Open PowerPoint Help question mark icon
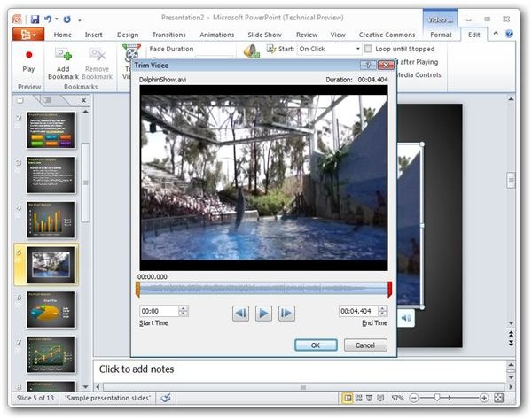This screenshot has height=419, width=532. click(509, 34)
